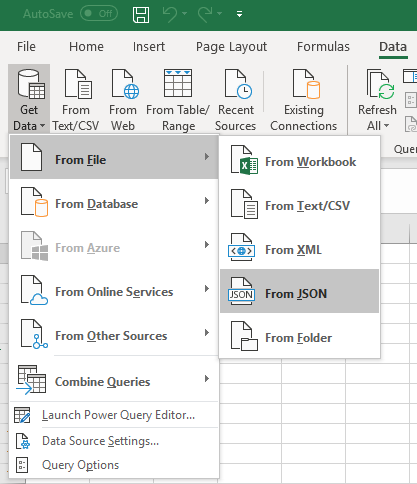The height and width of the screenshot is (484, 417).
Task: Click the XML file icon
Action: coord(241,247)
